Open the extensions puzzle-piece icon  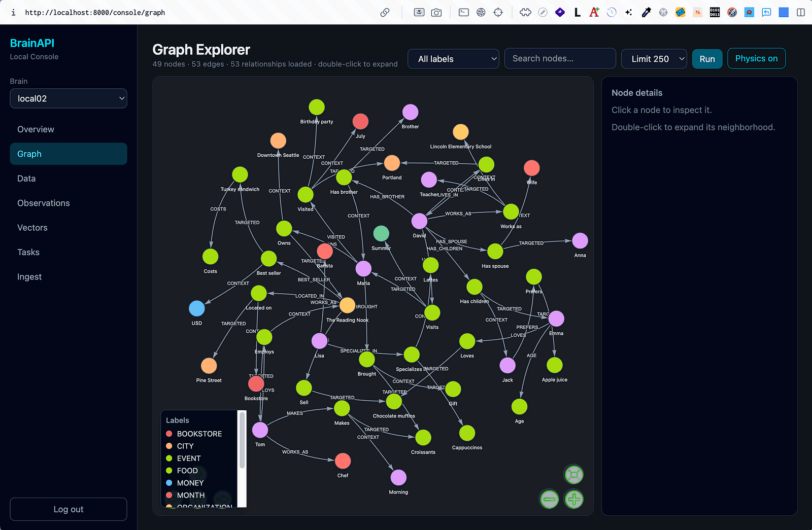click(x=526, y=12)
